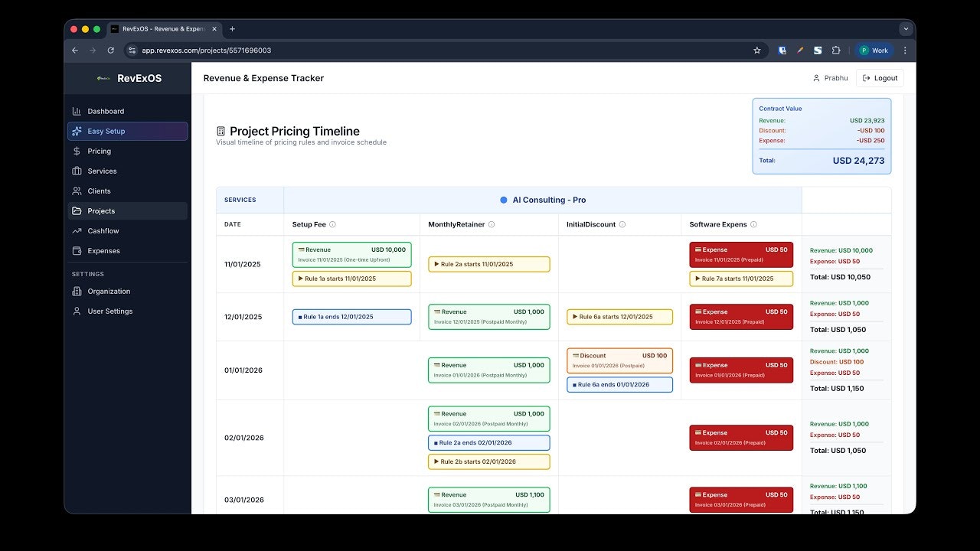The image size is (980, 551).
Task: Go to the Pricing page
Action: [127, 151]
